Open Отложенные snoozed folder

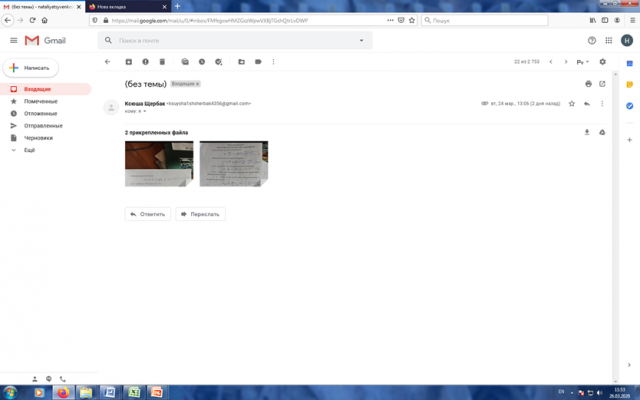(40, 113)
